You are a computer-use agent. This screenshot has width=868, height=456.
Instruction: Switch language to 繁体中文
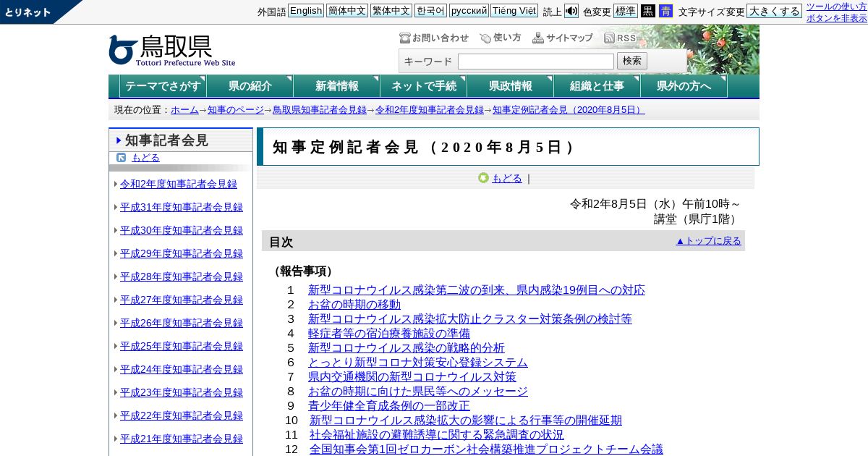391,11
